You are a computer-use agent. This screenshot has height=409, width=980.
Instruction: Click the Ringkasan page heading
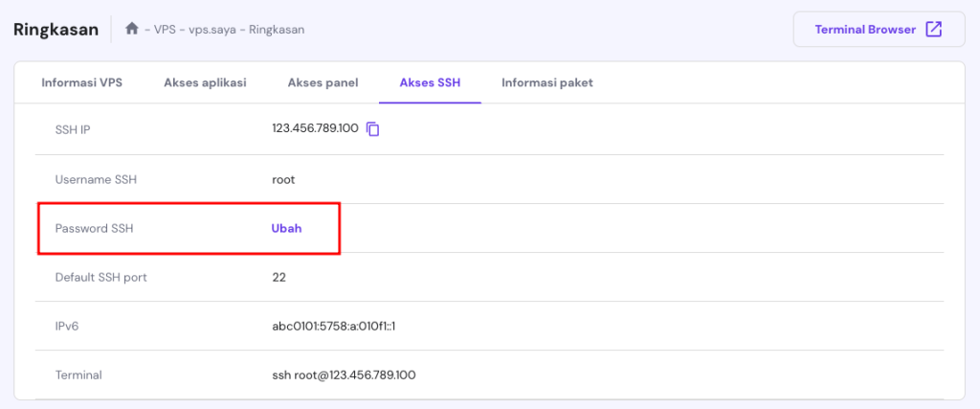coord(56,29)
